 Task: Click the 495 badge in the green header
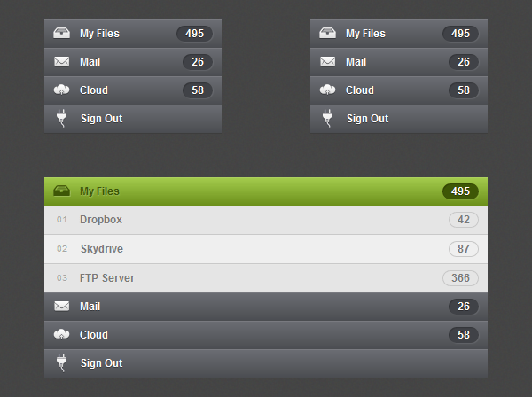[460, 191]
